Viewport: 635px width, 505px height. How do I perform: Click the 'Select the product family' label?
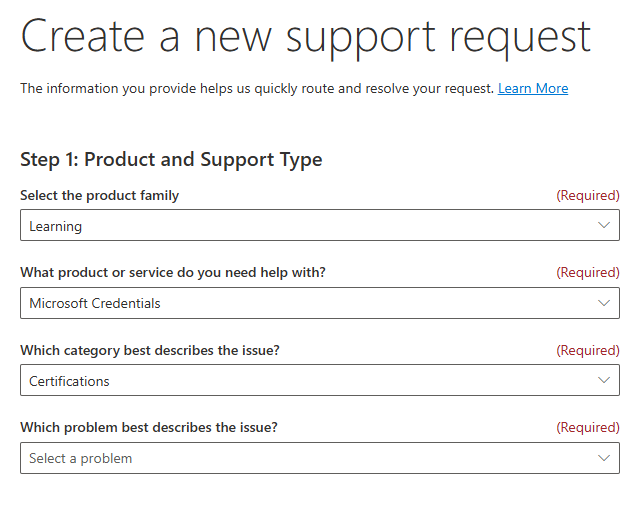99,196
